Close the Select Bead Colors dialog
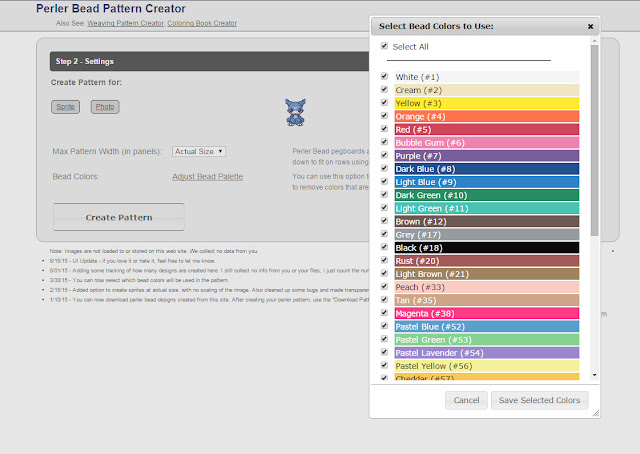 pyautogui.click(x=590, y=26)
